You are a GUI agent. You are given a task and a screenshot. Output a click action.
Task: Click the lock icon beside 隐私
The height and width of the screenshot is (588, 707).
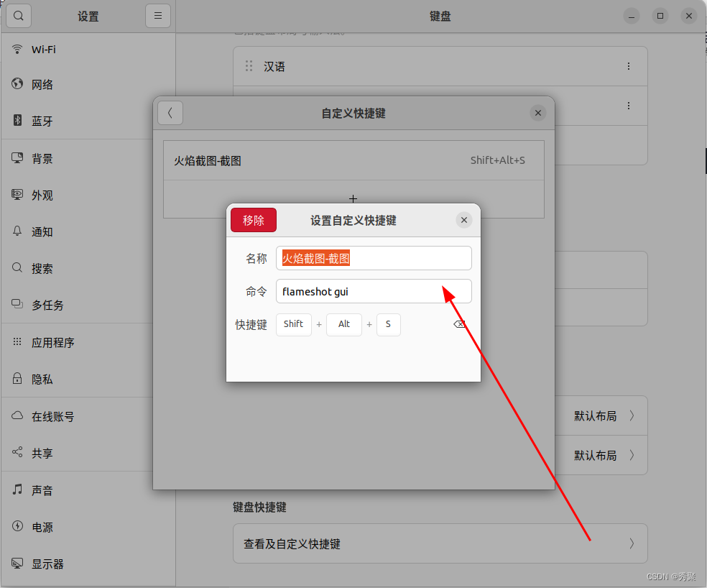click(17, 377)
